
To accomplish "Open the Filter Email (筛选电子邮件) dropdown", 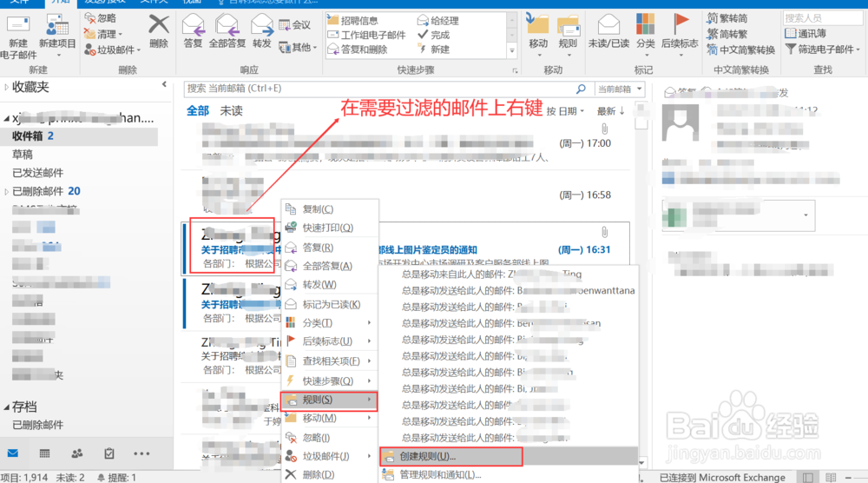I will click(x=823, y=50).
